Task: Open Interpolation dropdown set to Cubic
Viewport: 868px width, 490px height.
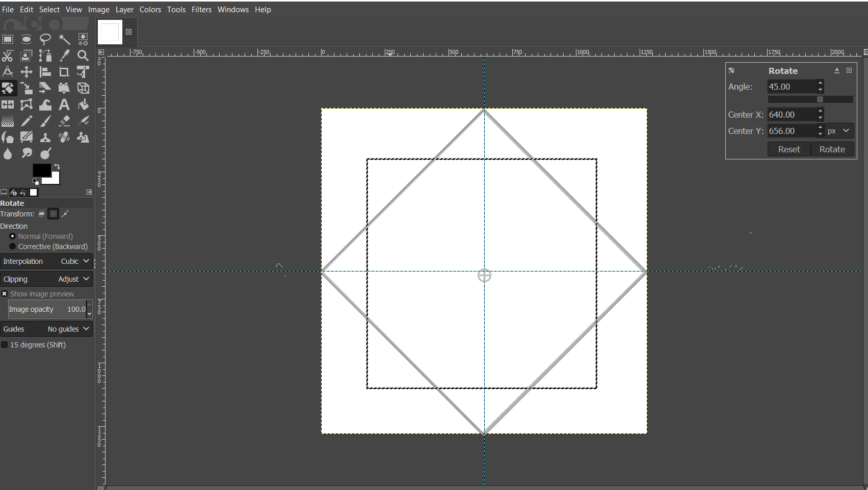Action: [46, 261]
